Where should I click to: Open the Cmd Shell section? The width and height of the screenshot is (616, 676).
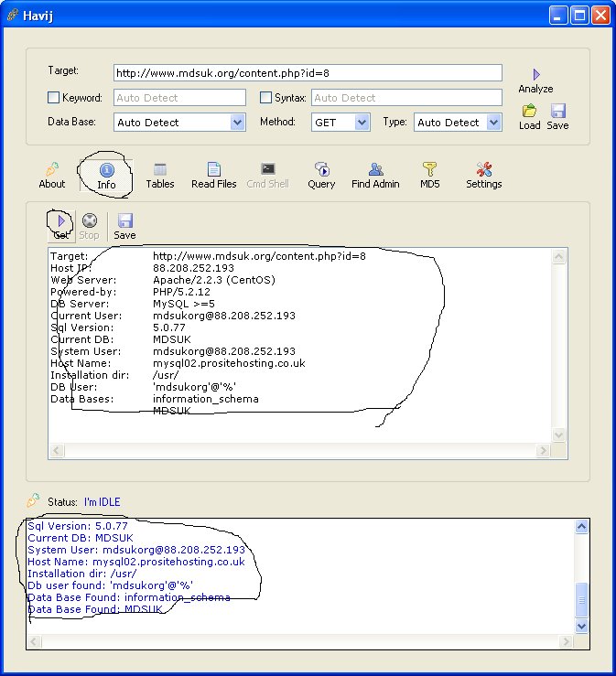[268, 176]
